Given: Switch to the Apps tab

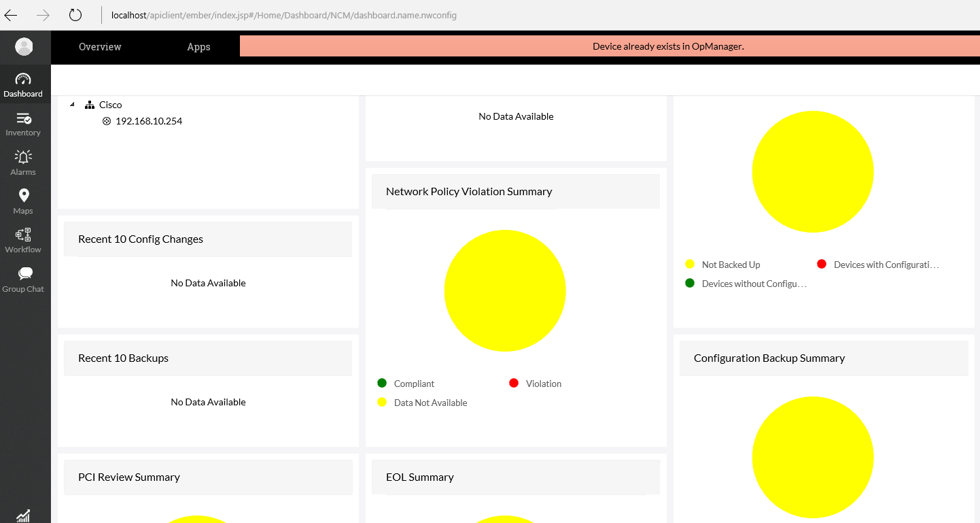Looking at the screenshot, I should point(198,46).
